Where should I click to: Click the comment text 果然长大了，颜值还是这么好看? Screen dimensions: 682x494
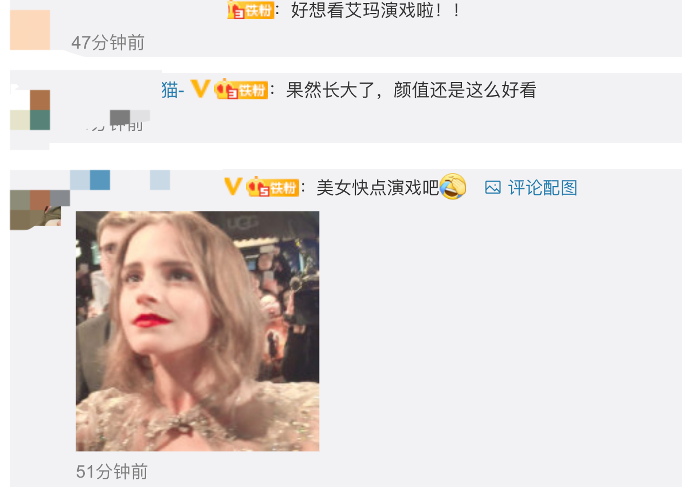(x=411, y=90)
